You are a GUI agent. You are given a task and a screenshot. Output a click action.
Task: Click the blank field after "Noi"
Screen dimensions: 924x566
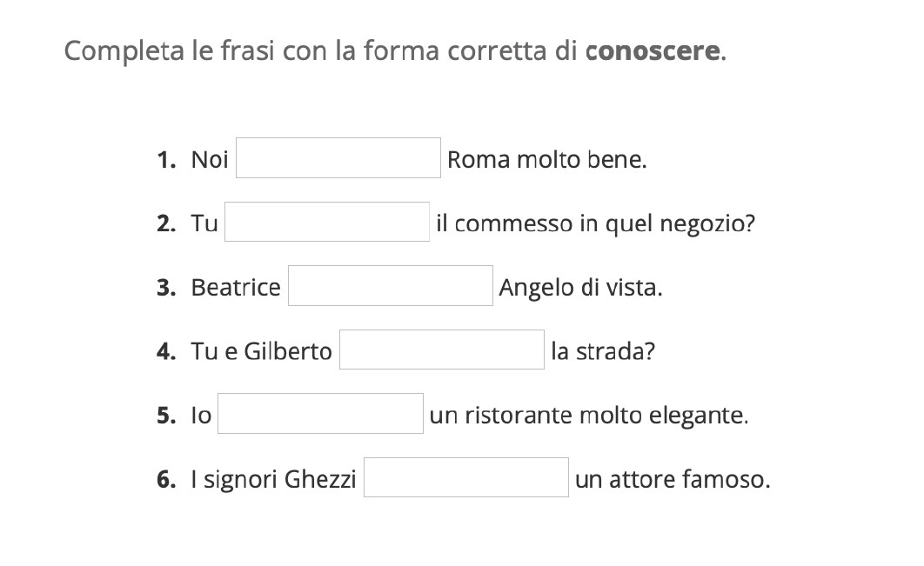point(338,158)
